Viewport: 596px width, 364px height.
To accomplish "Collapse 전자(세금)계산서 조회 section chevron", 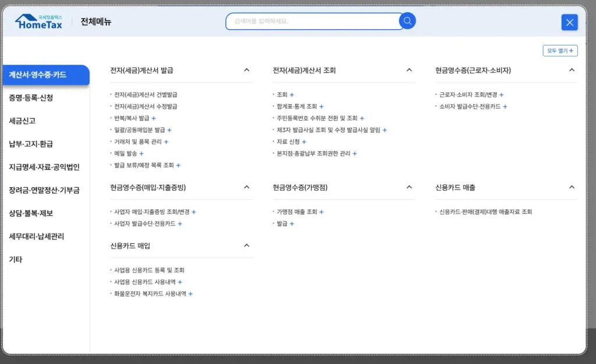I will [409, 70].
